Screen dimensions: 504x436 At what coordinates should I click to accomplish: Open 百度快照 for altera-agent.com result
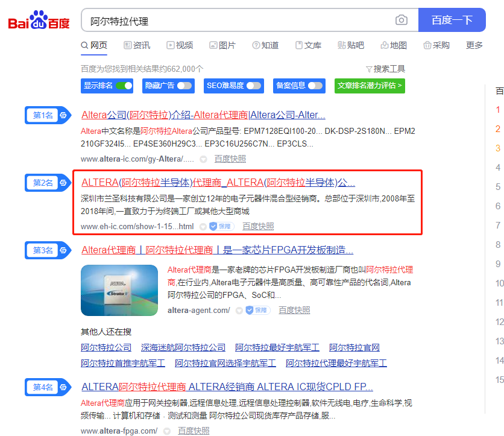[294, 310]
